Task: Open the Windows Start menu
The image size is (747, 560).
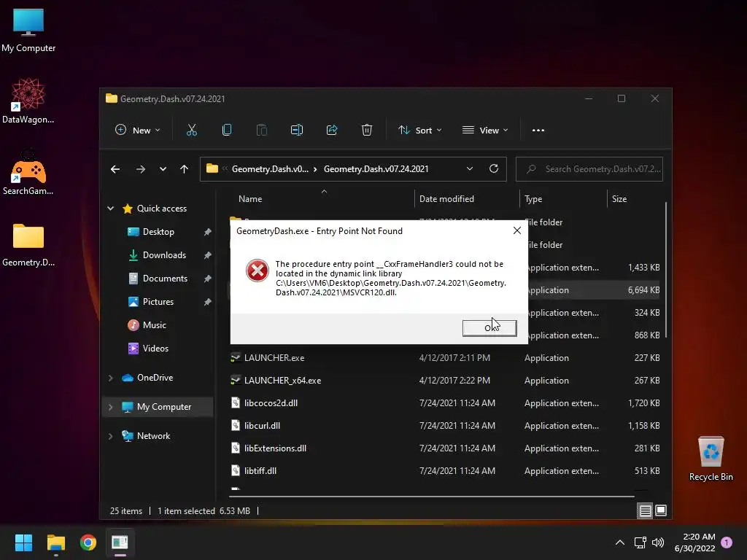Action: pyautogui.click(x=23, y=542)
